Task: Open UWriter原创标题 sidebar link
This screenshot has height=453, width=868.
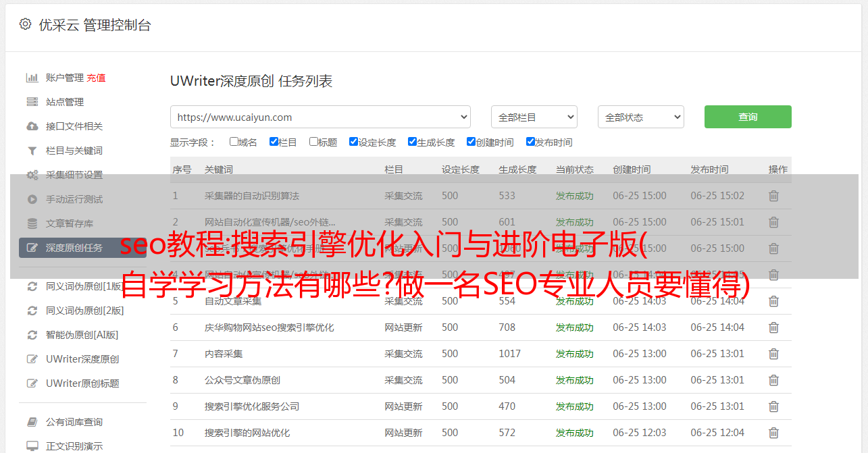Action: click(82, 383)
